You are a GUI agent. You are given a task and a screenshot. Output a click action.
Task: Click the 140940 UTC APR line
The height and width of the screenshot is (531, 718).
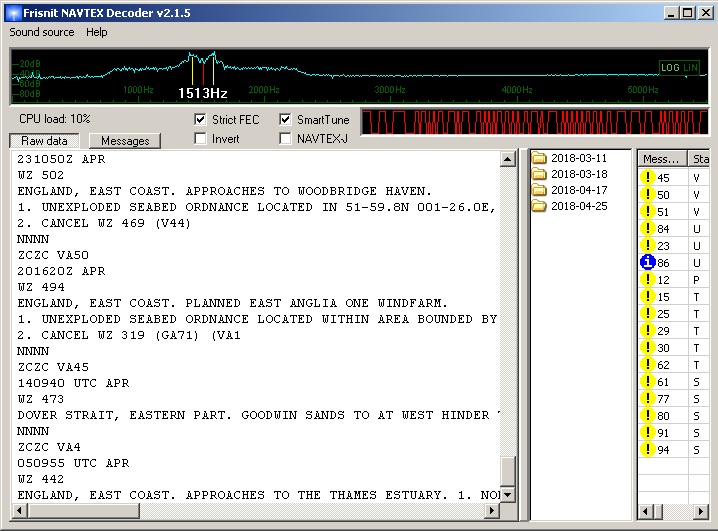(x=73, y=383)
